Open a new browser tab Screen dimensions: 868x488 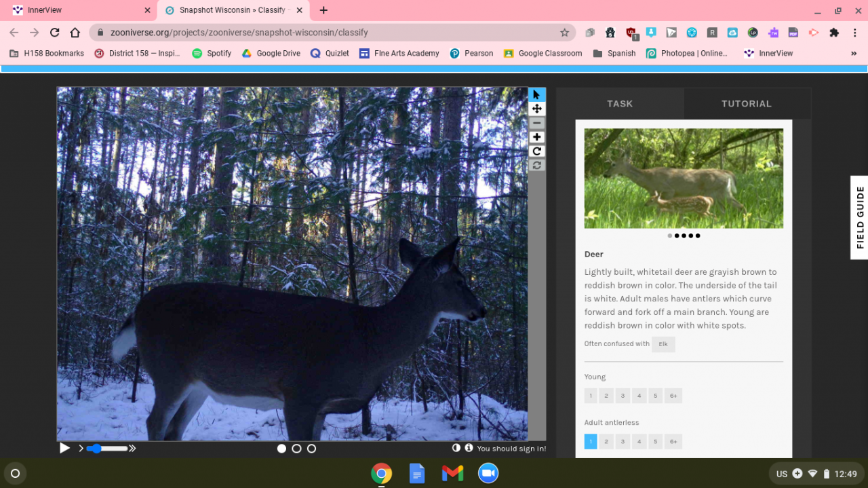[323, 10]
